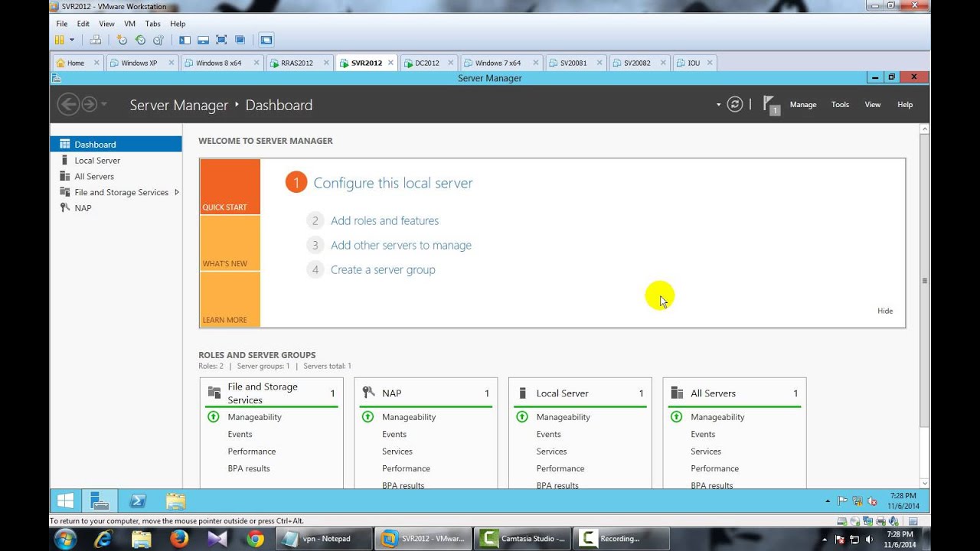Select Dashboard in sidebar

point(116,144)
